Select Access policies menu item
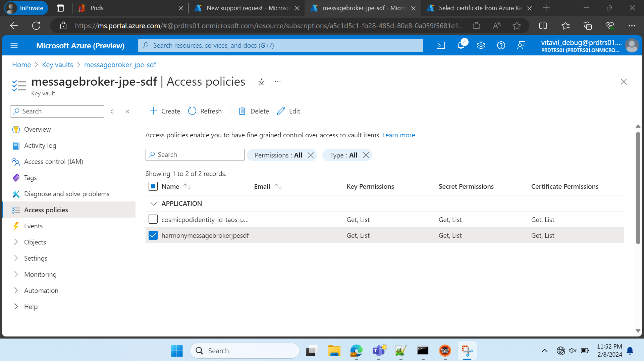Viewport: 644px width, 361px height. [x=69, y=210]
